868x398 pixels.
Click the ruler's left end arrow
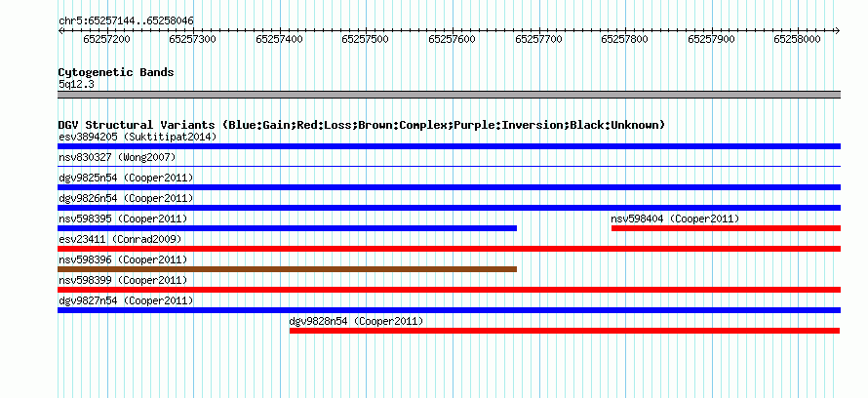point(60,30)
